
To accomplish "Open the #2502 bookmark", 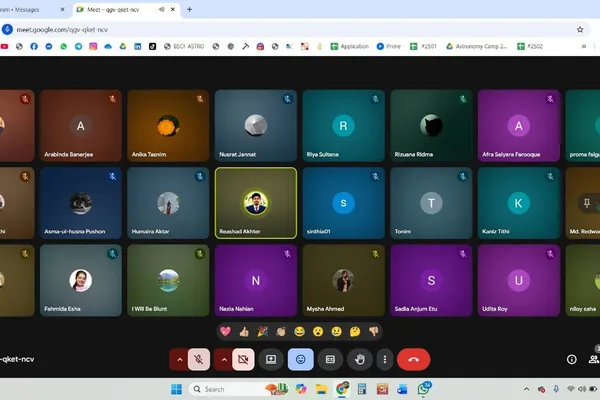I will pyautogui.click(x=530, y=46).
